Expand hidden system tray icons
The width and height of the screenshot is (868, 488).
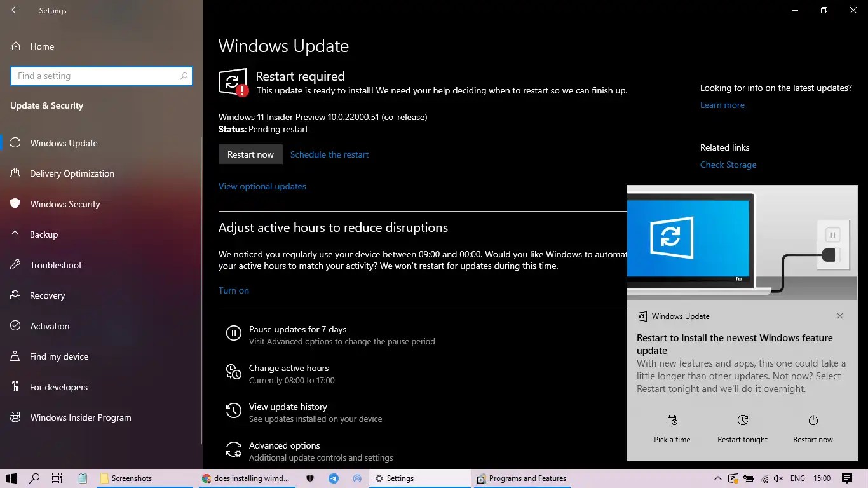point(718,478)
